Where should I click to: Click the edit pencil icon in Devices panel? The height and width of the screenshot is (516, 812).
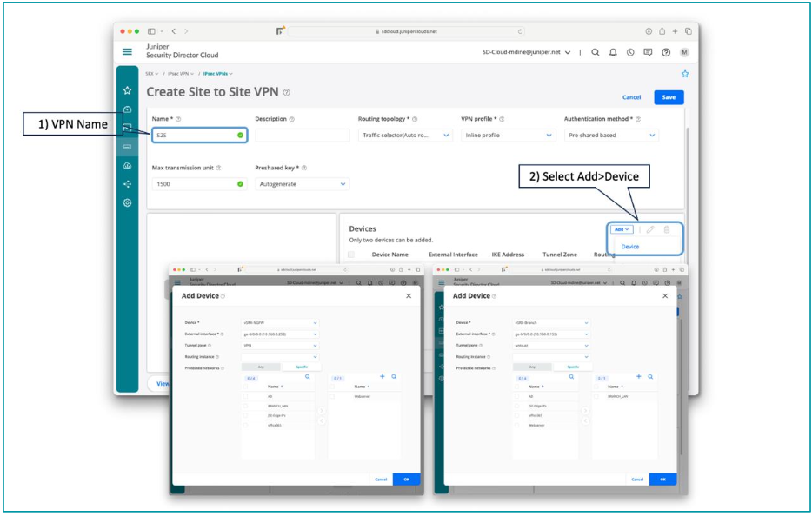(x=649, y=229)
